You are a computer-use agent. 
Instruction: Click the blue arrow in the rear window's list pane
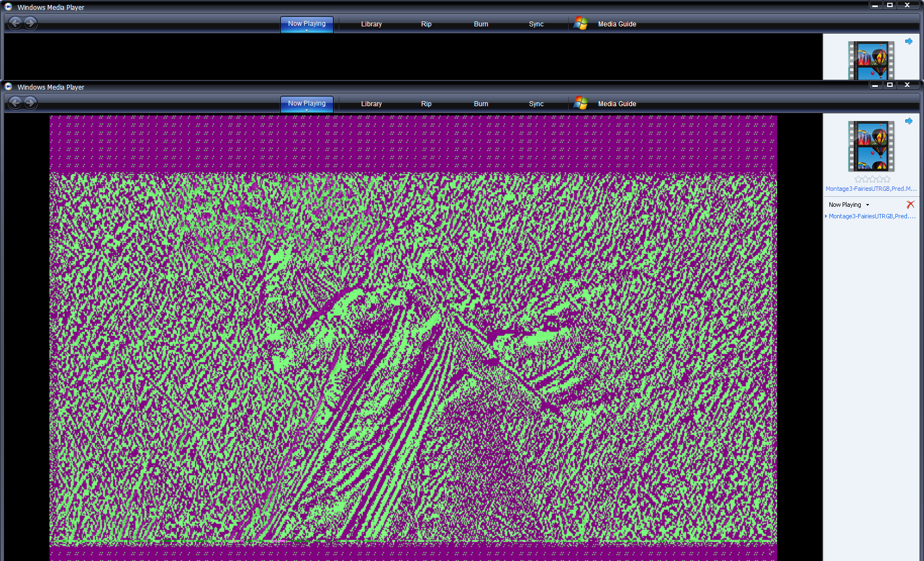pyautogui.click(x=909, y=41)
